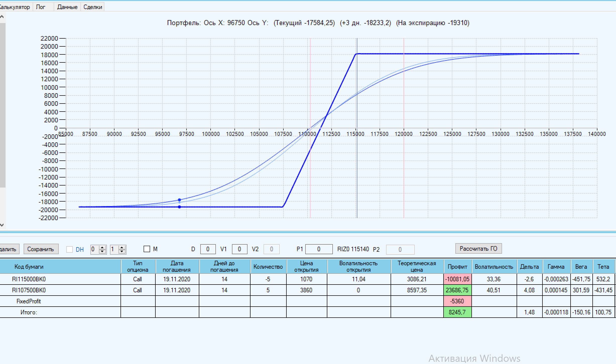
Task: Switch to the Данные tab
Action: tap(67, 7)
